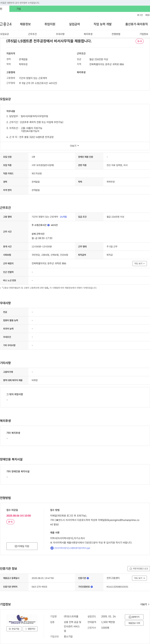Click the 구인인증번호 help icon
The height and width of the screenshot is (644, 150).
(x=92, y=587)
